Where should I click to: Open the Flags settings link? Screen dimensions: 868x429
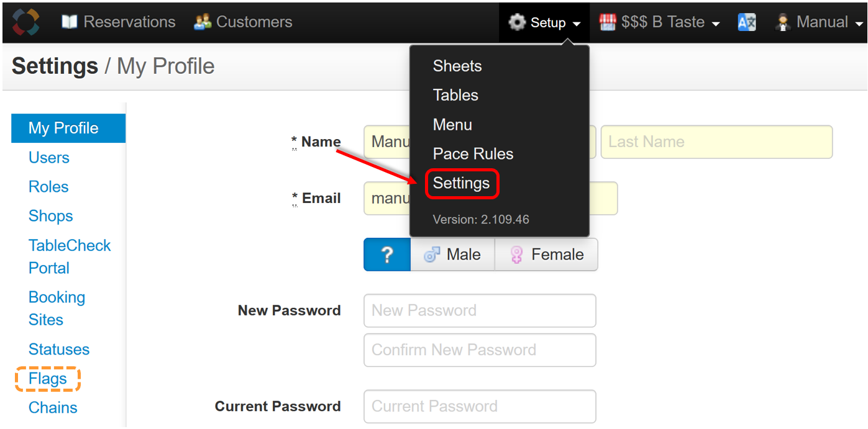[48, 379]
